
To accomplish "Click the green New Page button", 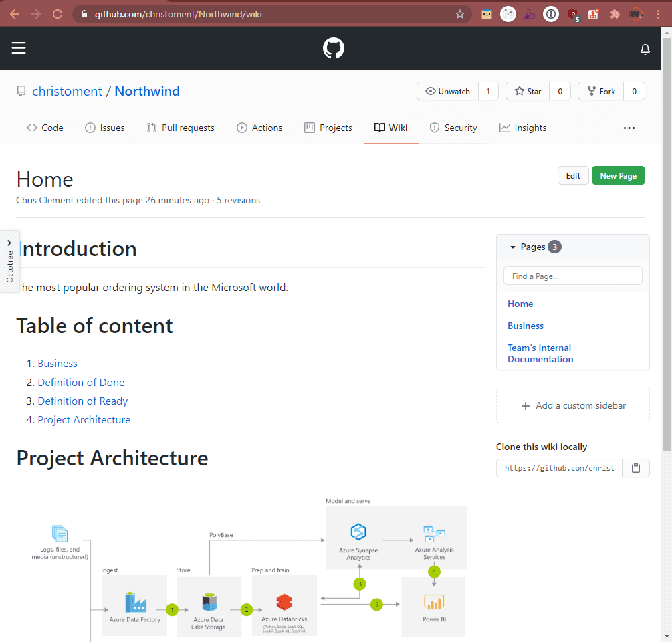I will (618, 175).
